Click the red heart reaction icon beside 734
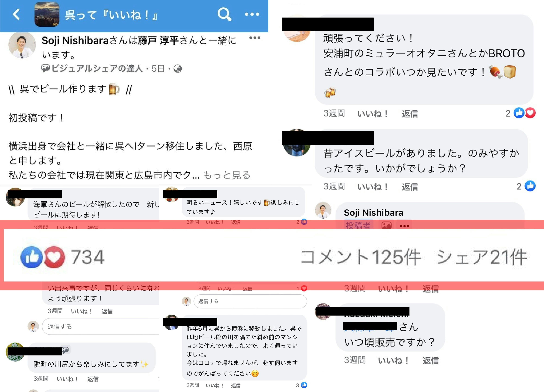 coord(54,257)
